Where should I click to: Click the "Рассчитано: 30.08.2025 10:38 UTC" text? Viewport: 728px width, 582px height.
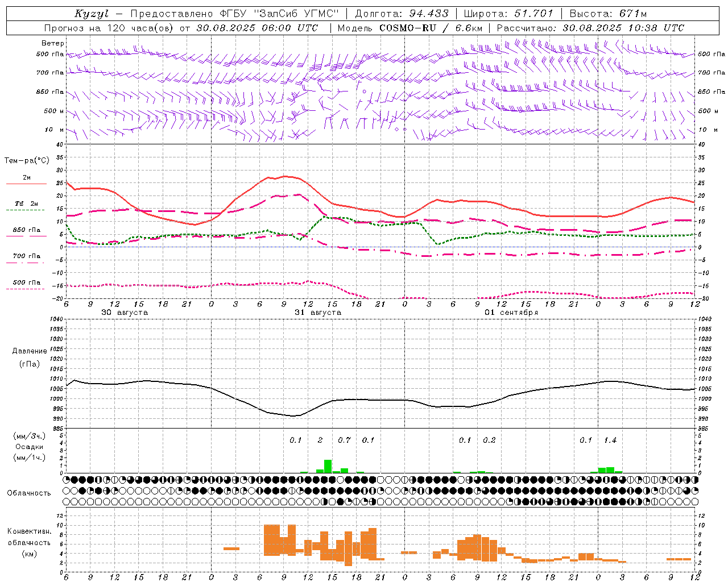[x=590, y=28]
